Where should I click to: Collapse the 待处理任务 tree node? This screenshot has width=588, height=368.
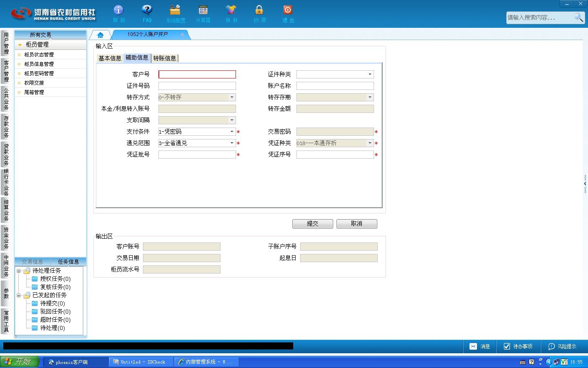(18, 271)
